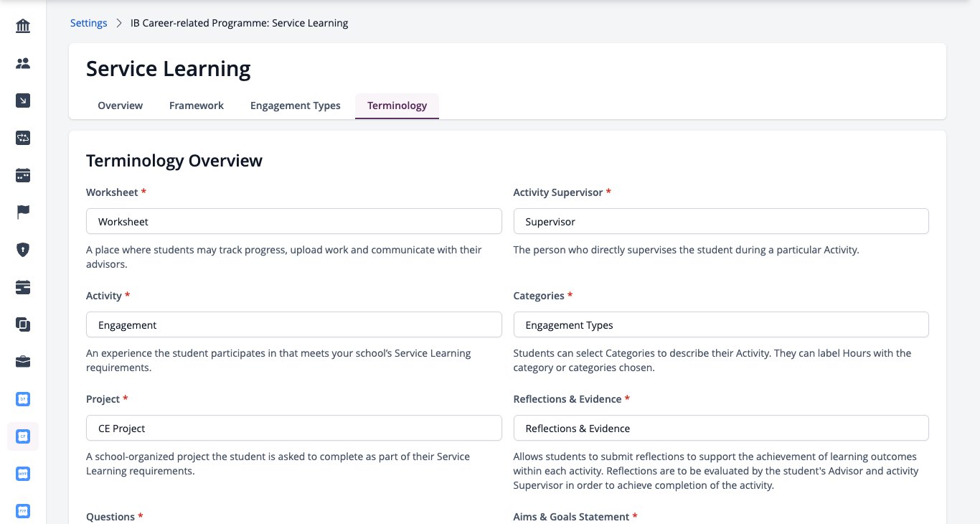Click the Project field containing CE Project
The height and width of the screenshot is (524, 980).
click(x=294, y=428)
